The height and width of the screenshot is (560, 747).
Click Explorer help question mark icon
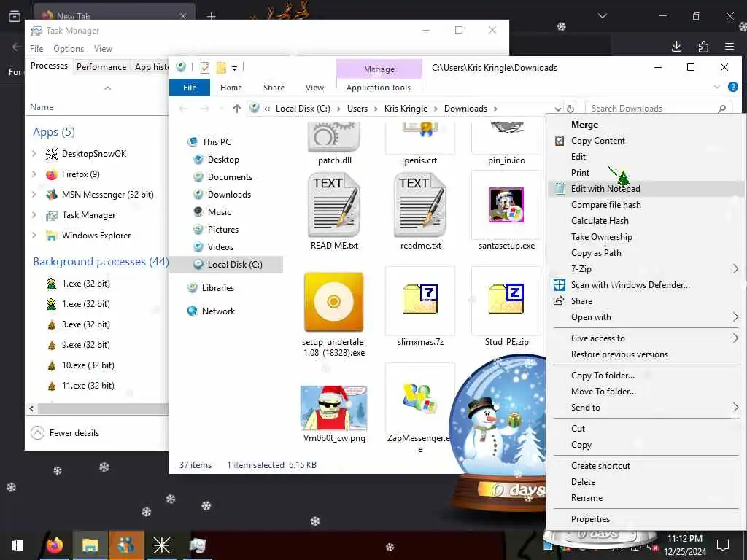pyautogui.click(x=732, y=87)
